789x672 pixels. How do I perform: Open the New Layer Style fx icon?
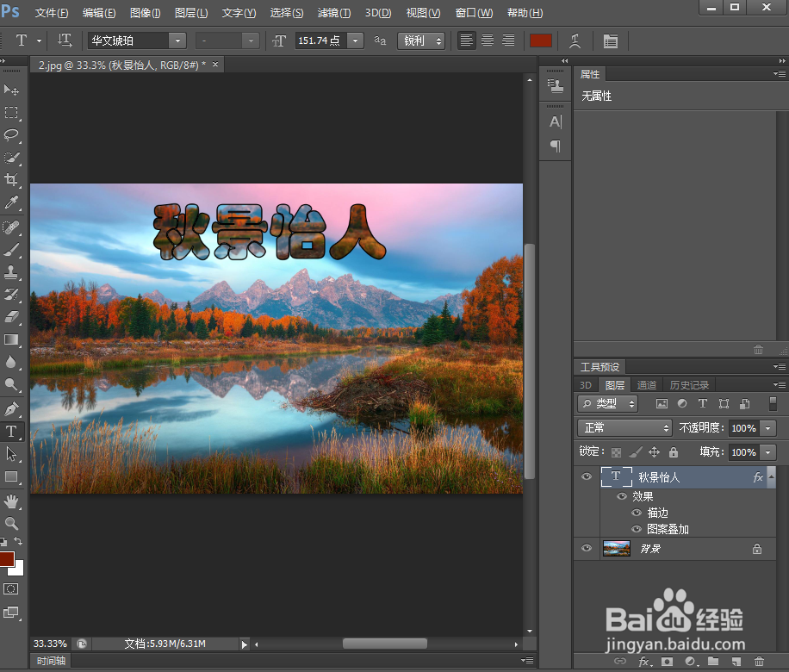[x=643, y=662]
